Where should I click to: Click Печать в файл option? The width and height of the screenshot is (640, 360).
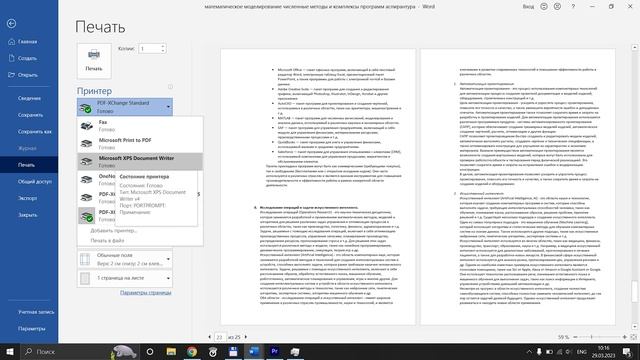pyautogui.click(x=107, y=240)
